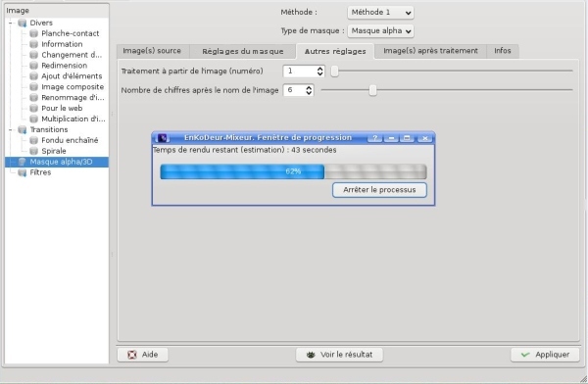Click the icon beside Fondu enchaîné

33,141
